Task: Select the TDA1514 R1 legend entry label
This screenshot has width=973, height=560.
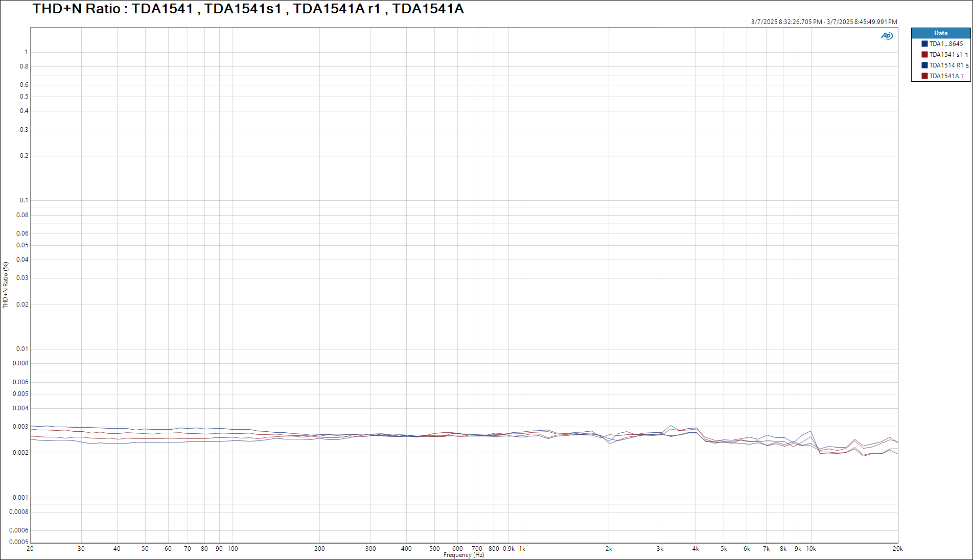Action: pos(946,65)
